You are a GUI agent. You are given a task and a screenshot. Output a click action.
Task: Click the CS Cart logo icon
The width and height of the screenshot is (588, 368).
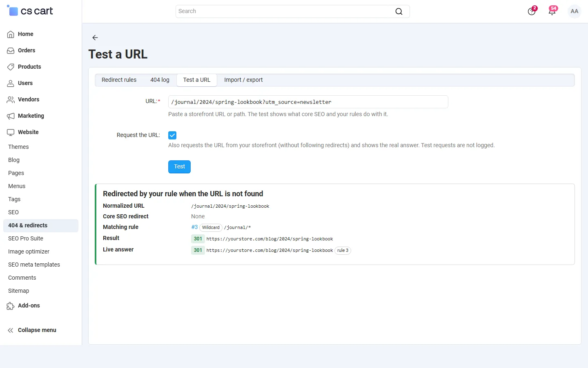click(13, 11)
